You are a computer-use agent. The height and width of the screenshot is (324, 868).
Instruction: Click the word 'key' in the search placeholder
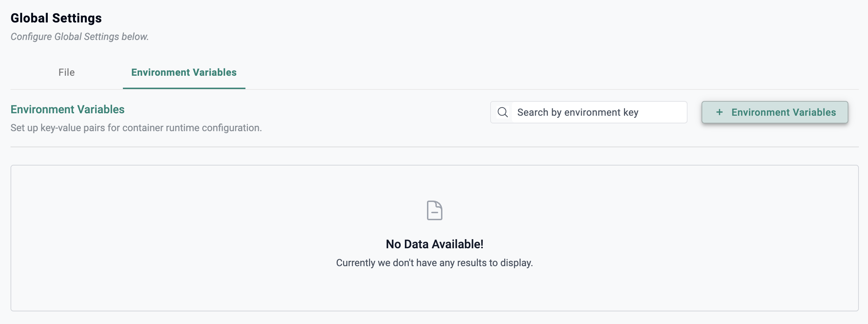[631, 113]
